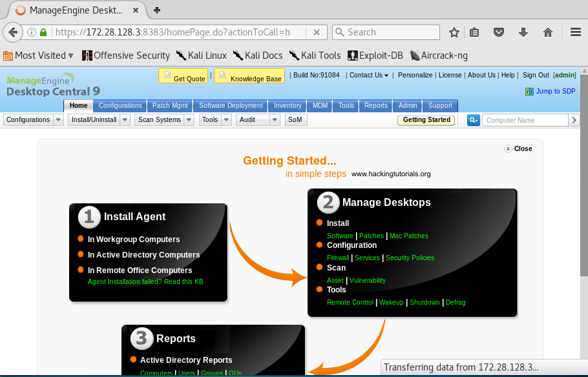Open a new tab with the plus icon

coord(157,10)
